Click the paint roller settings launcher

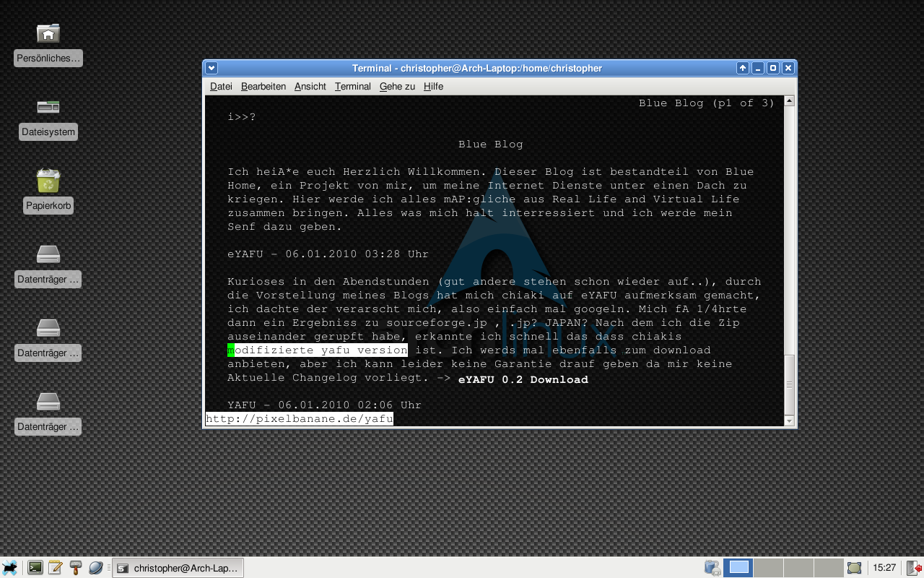tap(75, 568)
